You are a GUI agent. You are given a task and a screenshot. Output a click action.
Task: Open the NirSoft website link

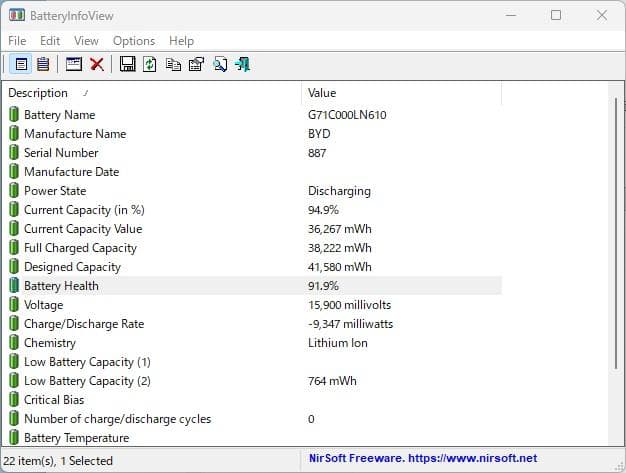pos(424,459)
